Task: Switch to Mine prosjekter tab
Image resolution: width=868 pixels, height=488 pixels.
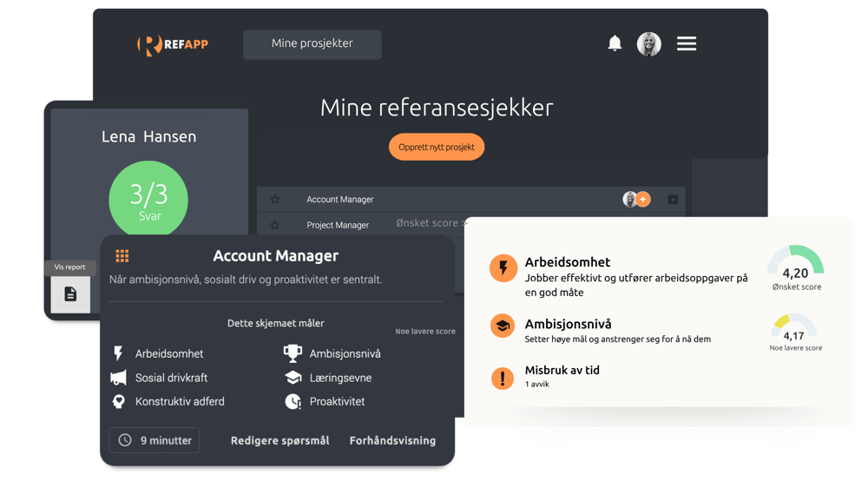Action: coord(312,44)
